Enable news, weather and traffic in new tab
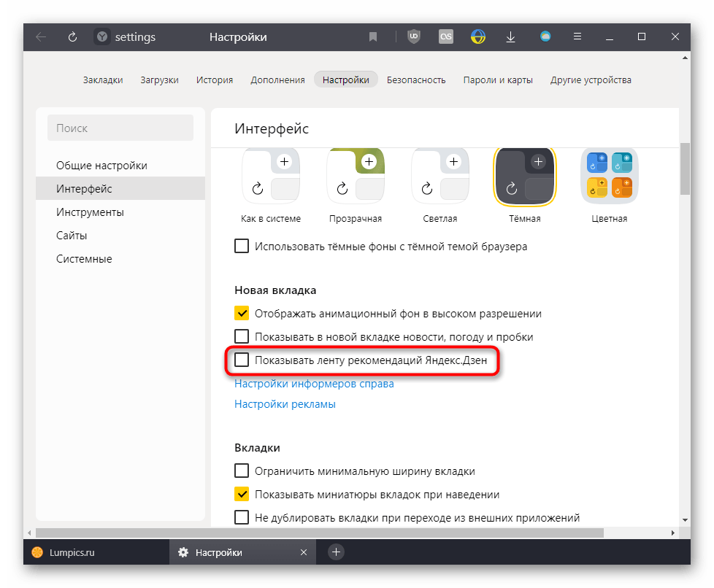Viewport: 714px width, 588px height. click(x=242, y=336)
